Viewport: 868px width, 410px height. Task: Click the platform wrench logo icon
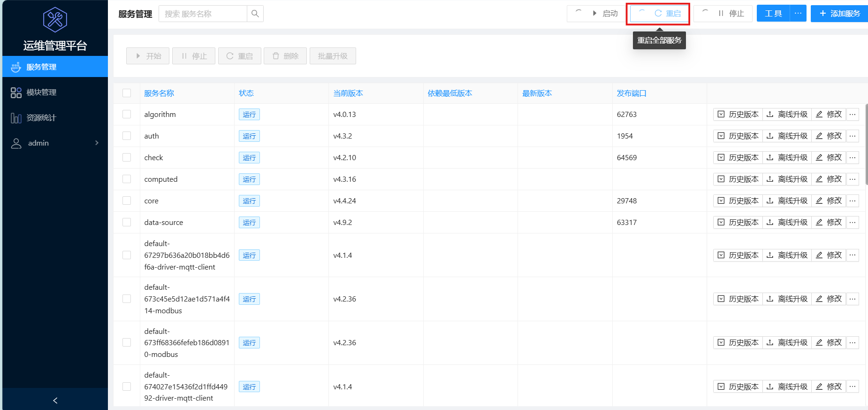55,20
